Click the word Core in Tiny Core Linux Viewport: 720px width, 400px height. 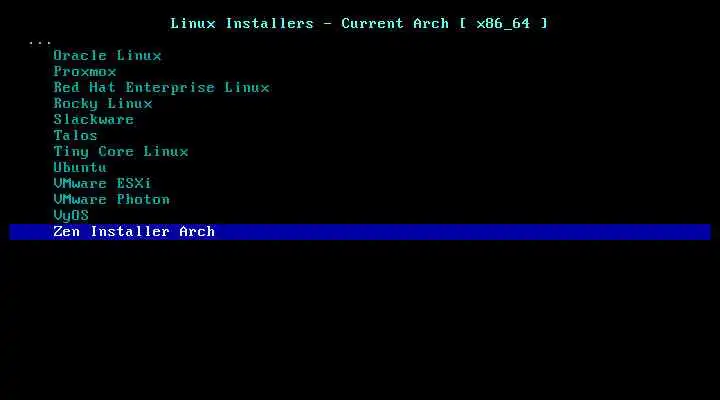116,152
